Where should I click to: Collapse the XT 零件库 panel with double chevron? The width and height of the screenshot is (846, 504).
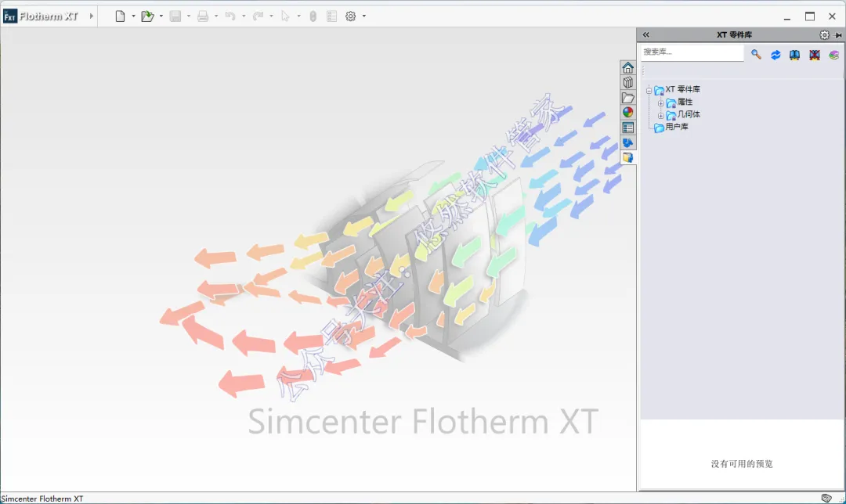(x=645, y=34)
